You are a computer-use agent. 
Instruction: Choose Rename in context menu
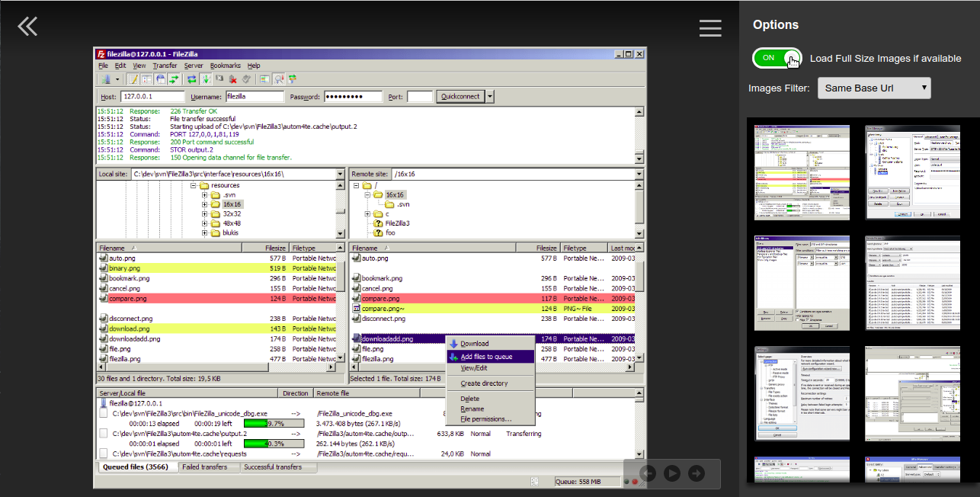click(490, 409)
